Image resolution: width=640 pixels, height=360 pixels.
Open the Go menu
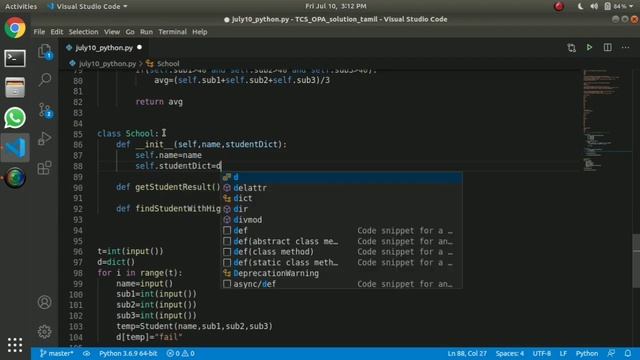click(130, 32)
